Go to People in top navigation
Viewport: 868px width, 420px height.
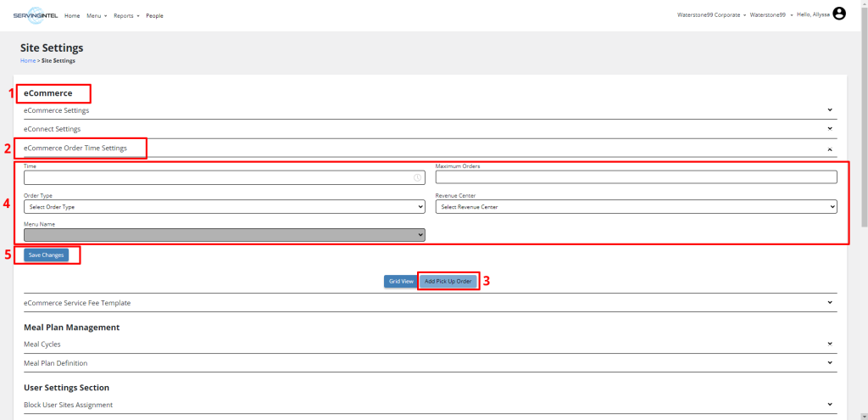154,15
